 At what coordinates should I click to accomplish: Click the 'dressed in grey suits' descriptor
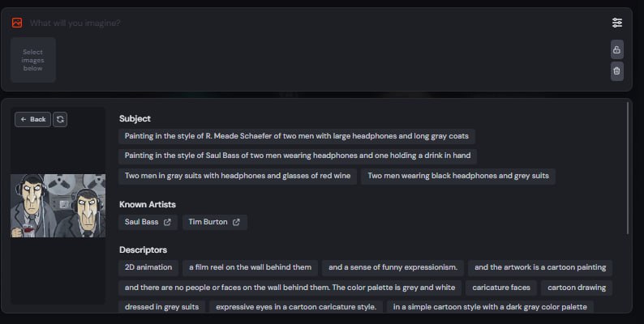(161, 307)
